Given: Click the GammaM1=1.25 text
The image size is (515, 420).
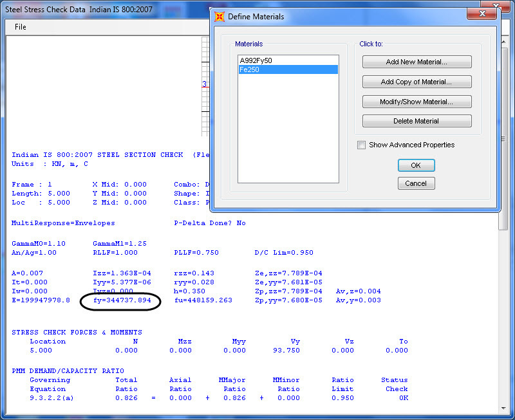Looking at the screenshot, I should click(x=120, y=244).
